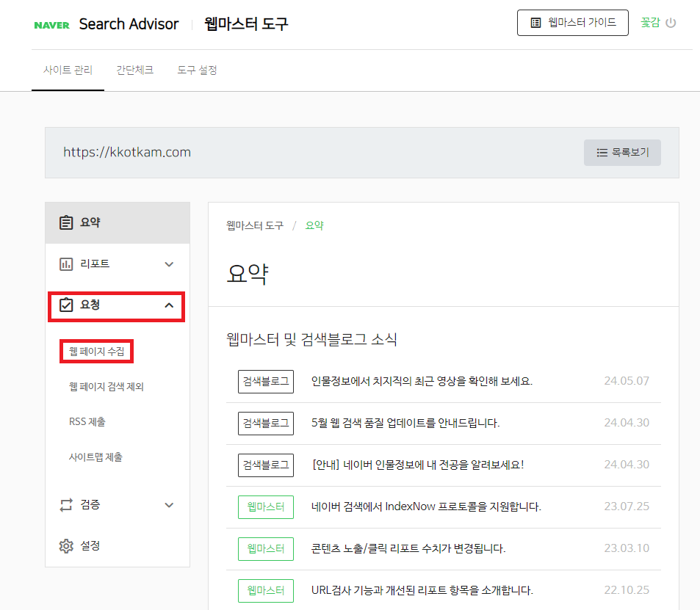Open the Search Advisor home link
The height and width of the screenshot is (610, 700).
129,24
